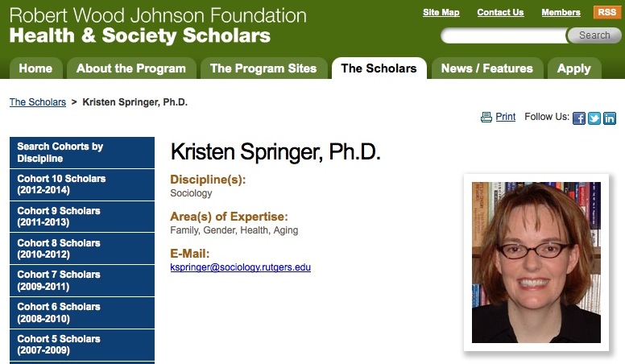Open the Home tab
This screenshot has height=364, width=625.
pyautogui.click(x=35, y=68)
